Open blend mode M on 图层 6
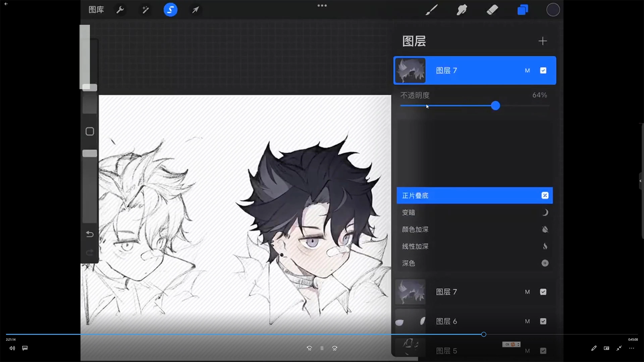 pos(527,321)
